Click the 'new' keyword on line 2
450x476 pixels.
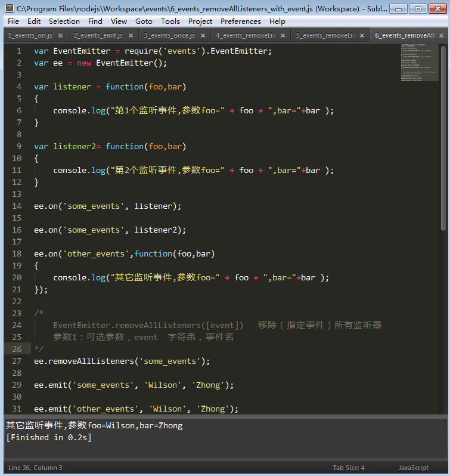(x=84, y=63)
